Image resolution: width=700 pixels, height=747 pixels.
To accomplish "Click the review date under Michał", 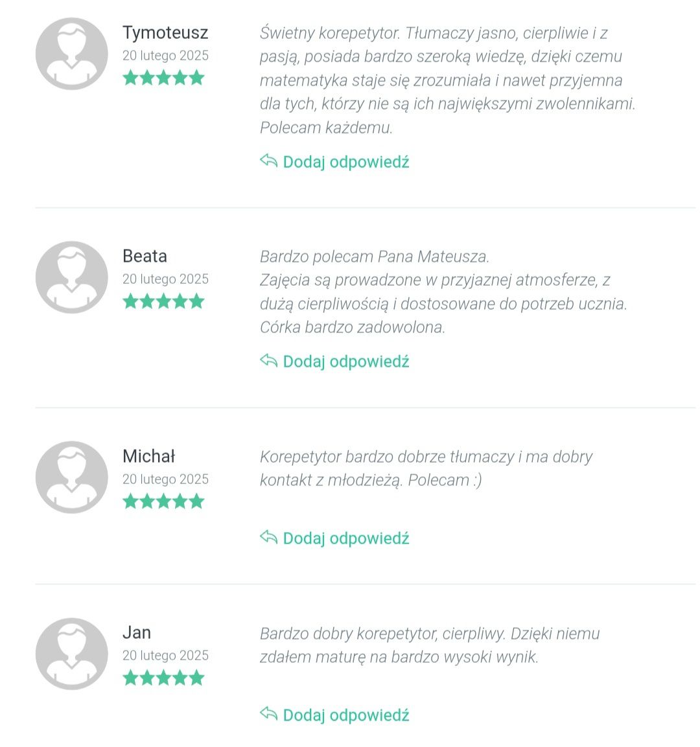I will [165, 479].
